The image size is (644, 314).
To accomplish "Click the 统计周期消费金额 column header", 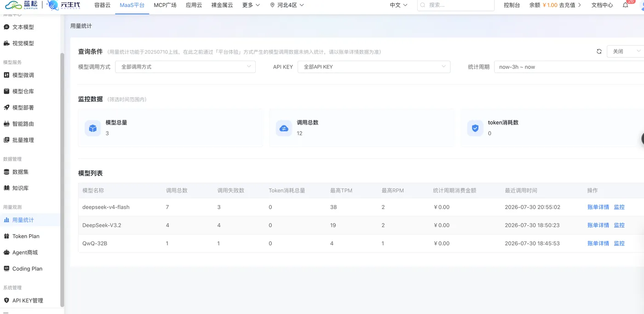I will (x=454, y=190).
